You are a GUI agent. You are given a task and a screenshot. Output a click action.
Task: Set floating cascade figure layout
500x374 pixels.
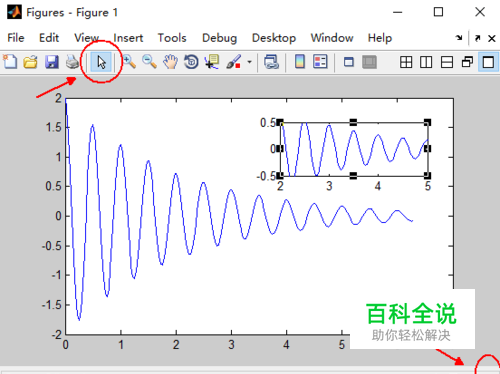click(467, 62)
